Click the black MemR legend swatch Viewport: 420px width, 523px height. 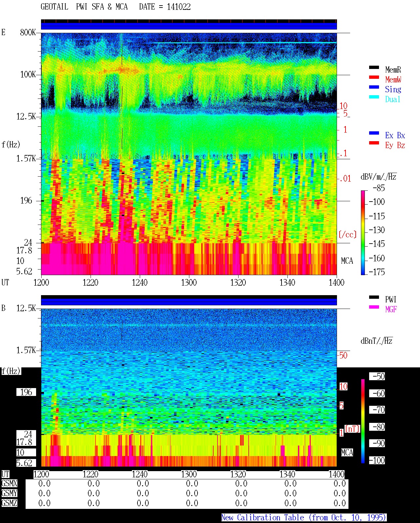[374, 67]
